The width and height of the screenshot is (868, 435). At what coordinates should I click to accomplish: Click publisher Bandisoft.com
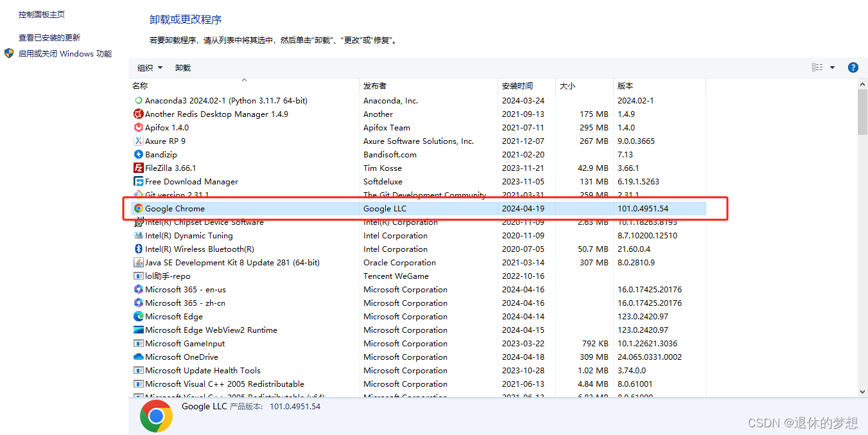pyautogui.click(x=390, y=154)
